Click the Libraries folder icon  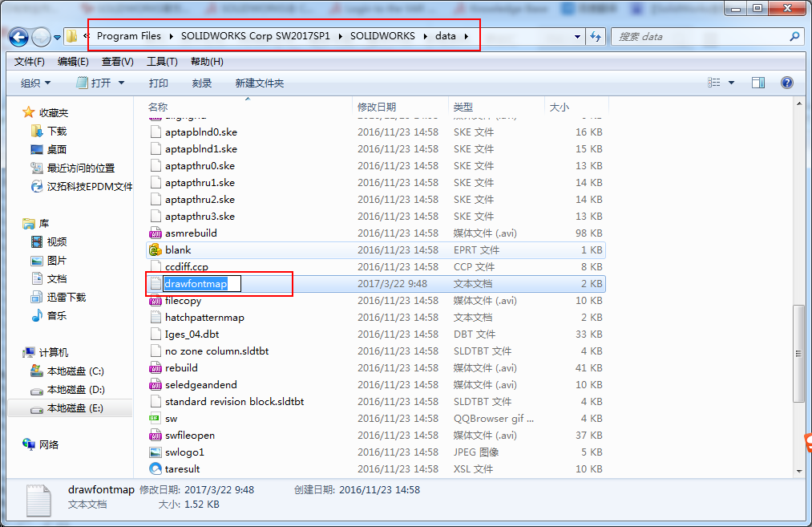29,223
